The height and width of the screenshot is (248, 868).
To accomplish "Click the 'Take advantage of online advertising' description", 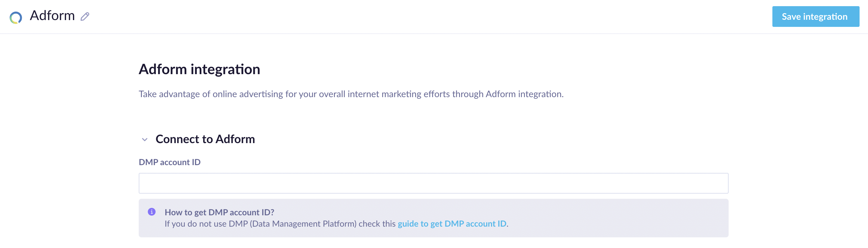I will 351,94.
